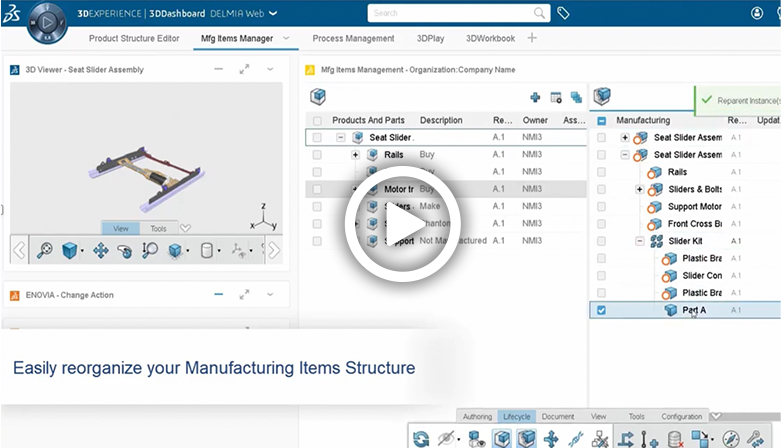Screen dimensions: 781x448
Task: Expand the Rails node in Products tree
Action: pos(355,155)
